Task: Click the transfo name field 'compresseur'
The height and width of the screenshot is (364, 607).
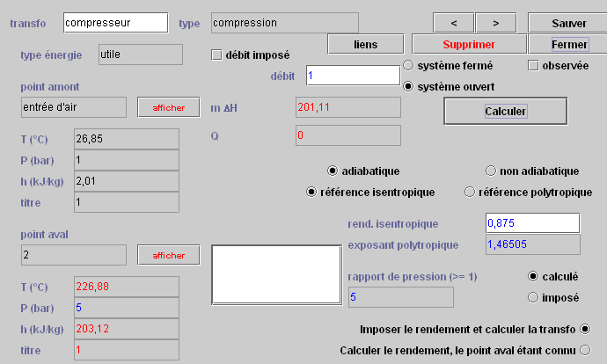Action: pyautogui.click(x=116, y=23)
